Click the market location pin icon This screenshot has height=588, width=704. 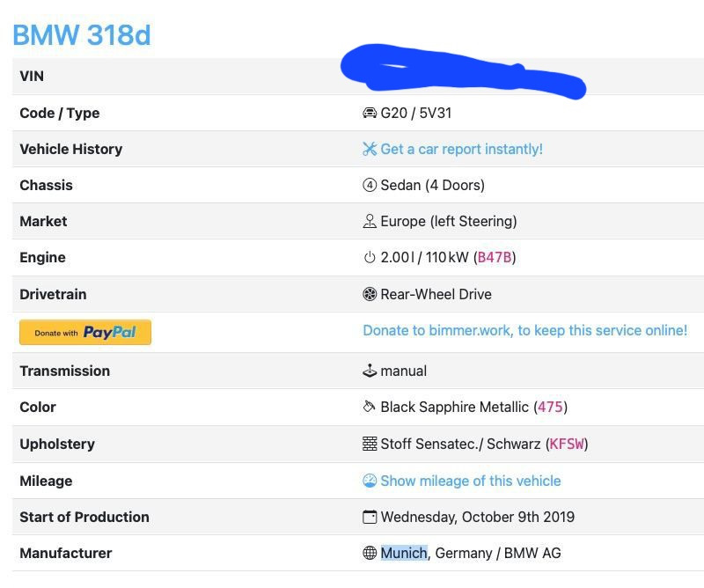tap(369, 221)
